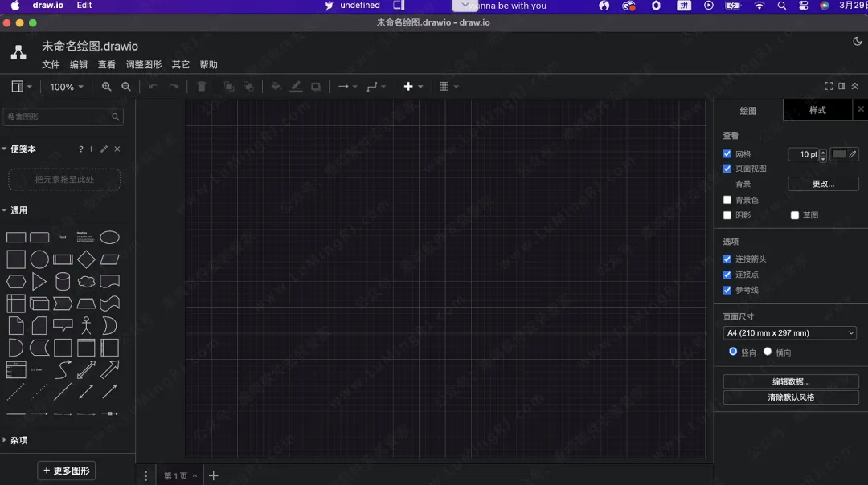Enable the 阴影 shadow checkbox

pos(727,215)
